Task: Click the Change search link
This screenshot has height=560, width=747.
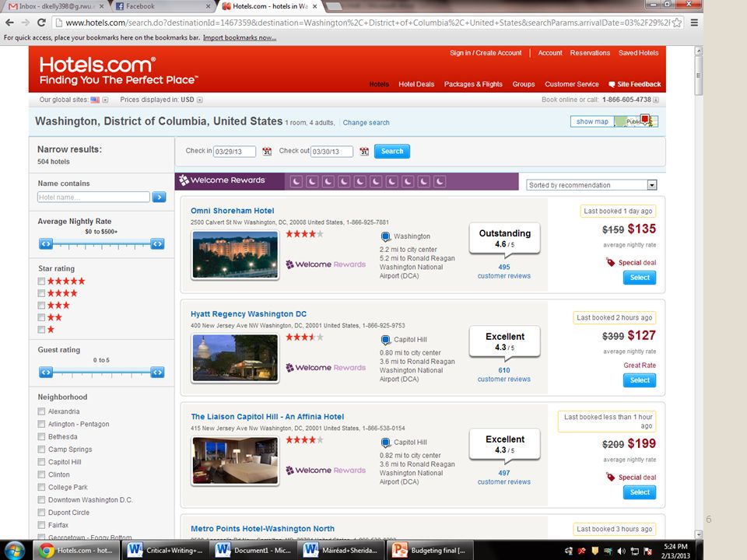Action: (366, 123)
